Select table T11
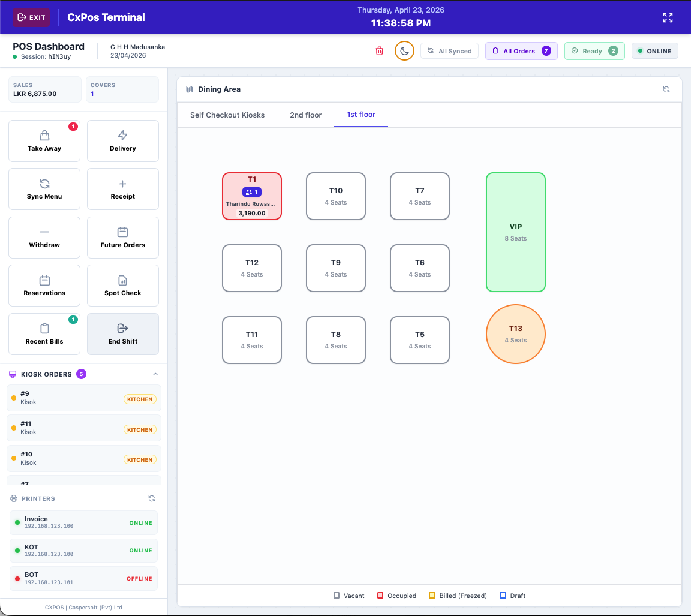This screenshot has height=616, width=691. pos(252,340)
